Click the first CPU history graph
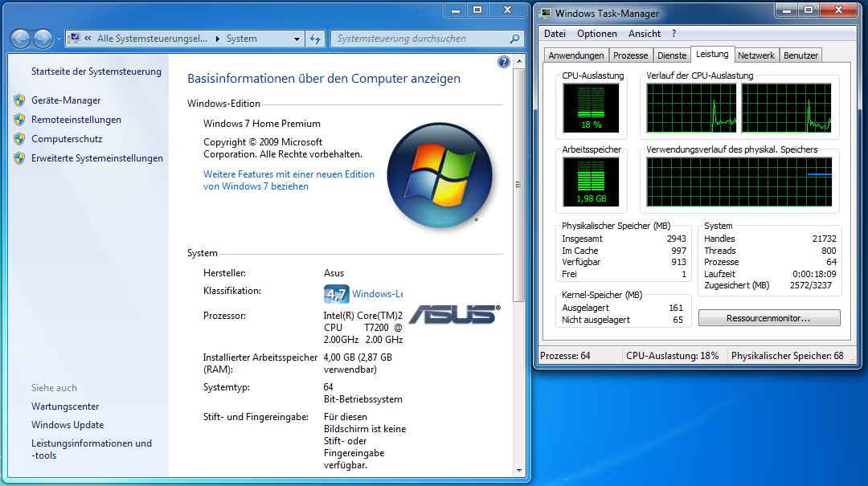The image size is (868, 486). pos(691,108)
